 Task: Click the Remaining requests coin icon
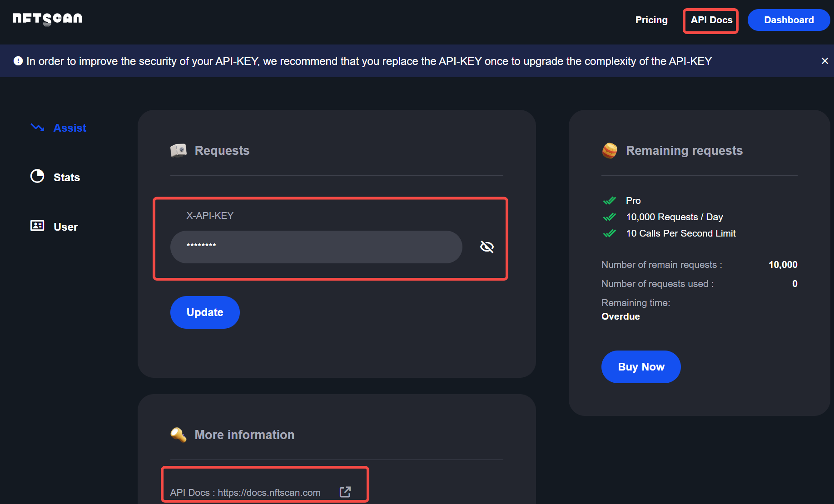point(610,150)
